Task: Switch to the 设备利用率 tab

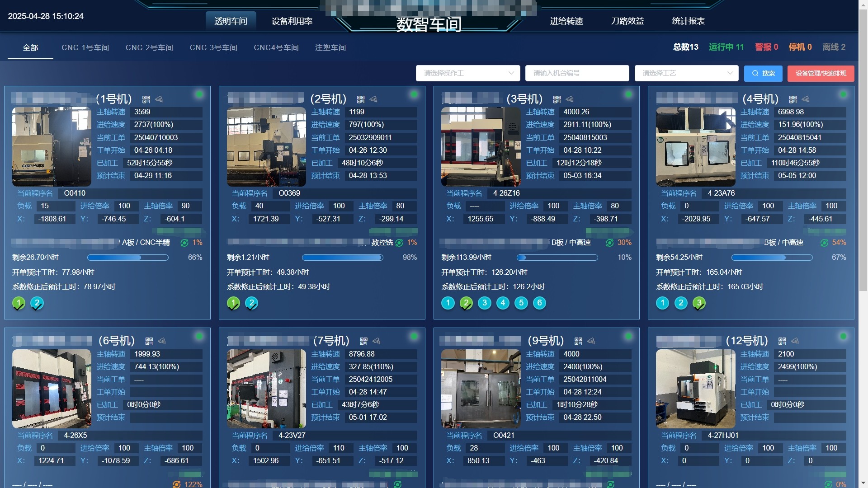Action: pos(292,21)
